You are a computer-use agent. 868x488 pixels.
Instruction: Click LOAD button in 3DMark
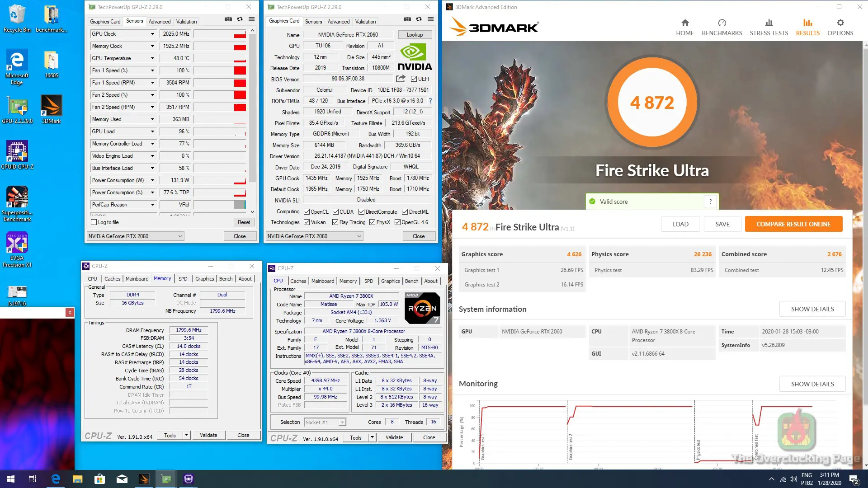tap(680, 224)
